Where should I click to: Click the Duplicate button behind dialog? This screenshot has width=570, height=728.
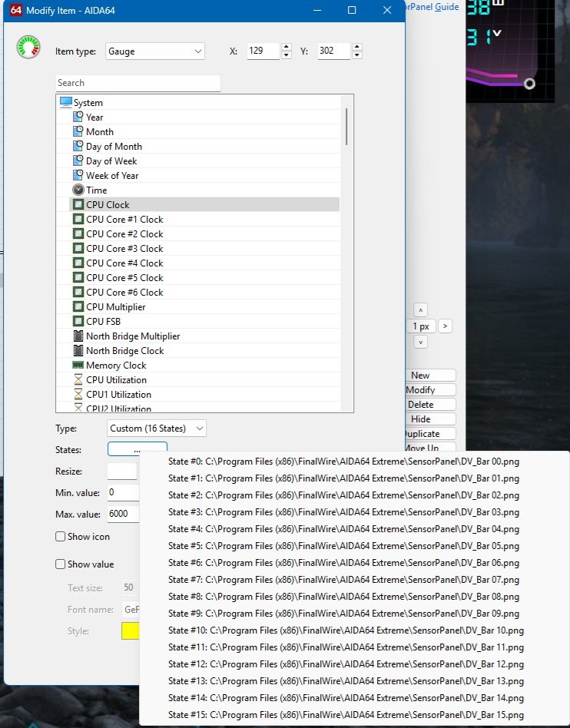pos(431,434)
